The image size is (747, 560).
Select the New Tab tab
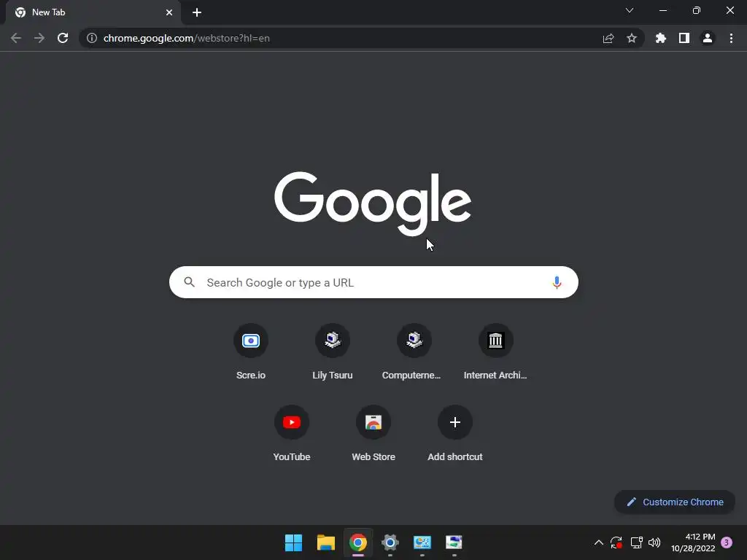pos(93,12)
